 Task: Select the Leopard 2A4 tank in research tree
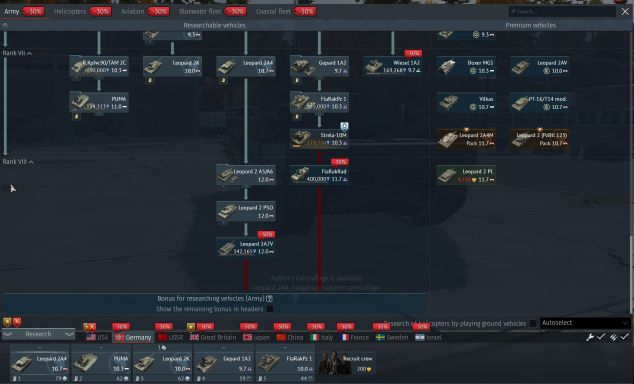tap(246, 67)
